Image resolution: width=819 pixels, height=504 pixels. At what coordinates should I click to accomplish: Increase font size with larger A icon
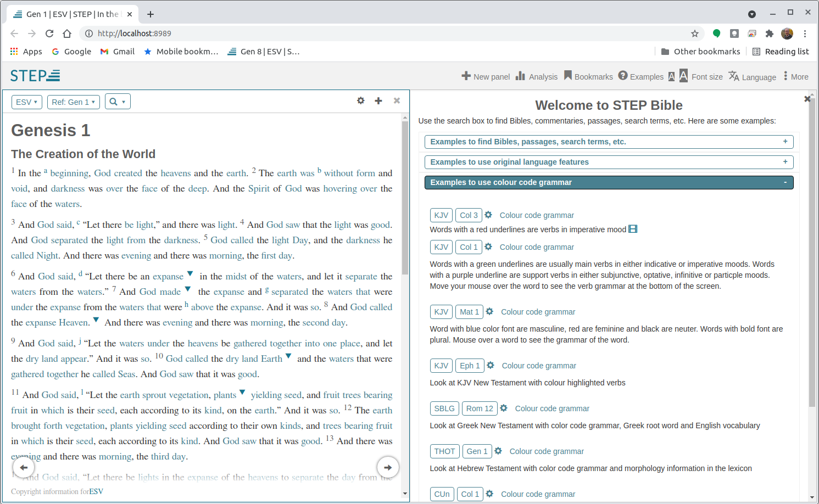pyautogui.click(x=683, y=76)
